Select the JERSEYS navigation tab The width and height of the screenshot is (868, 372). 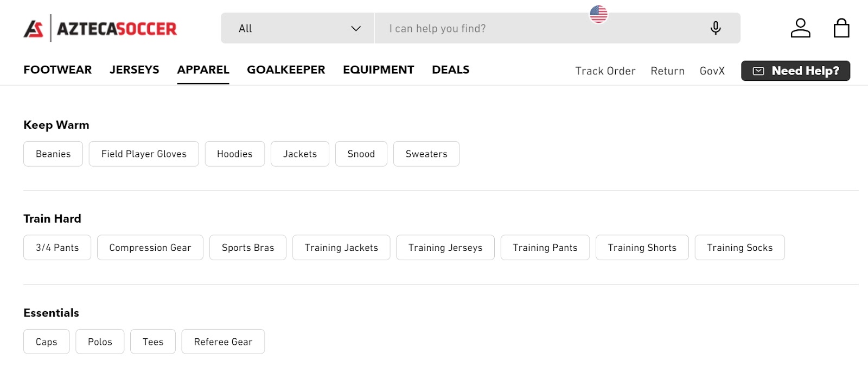tap(135, 70)
